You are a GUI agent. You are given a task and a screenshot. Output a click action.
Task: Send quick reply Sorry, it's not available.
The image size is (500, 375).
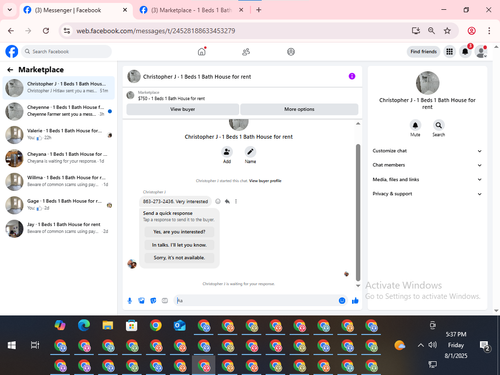coord(179,258)
